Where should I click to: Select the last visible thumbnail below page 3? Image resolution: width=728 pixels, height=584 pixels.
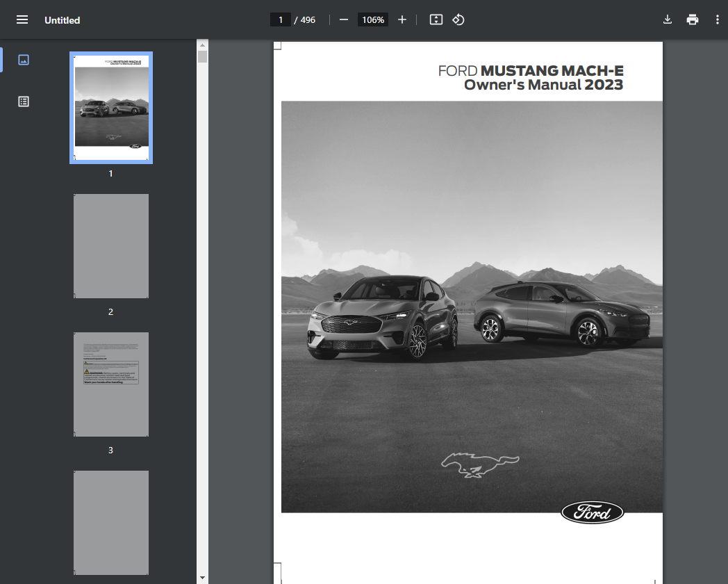pos(111,523)
